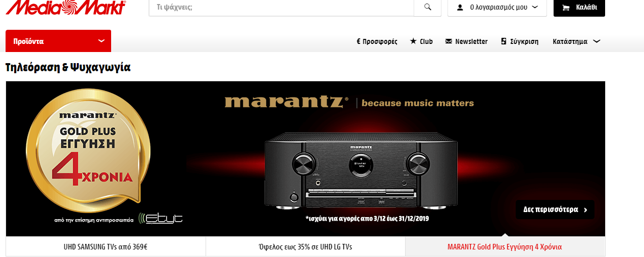Click the compare icon beside Σύγκριση
This screenshot has width=644, height=257.
pos(504,41)
